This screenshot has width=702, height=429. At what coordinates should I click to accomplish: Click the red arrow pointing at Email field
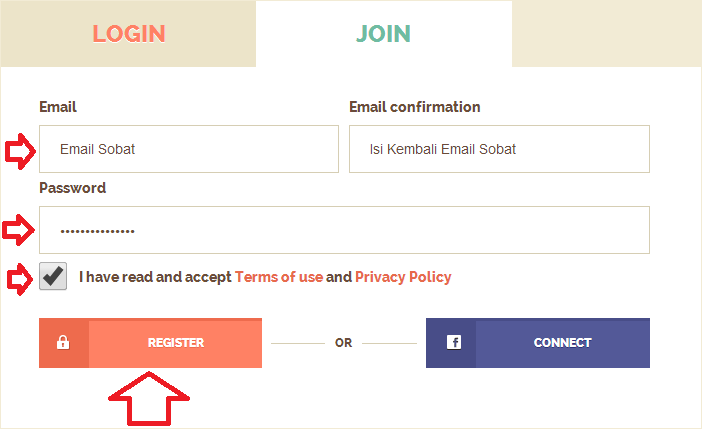[19, 151]
